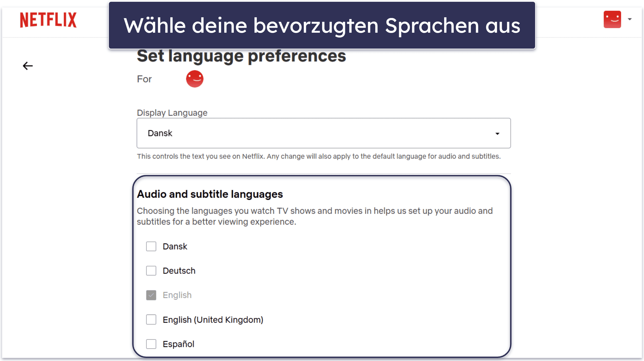644x361 pixels.
Task: Check the Deutsch checkbox
Action: (x=151, y=271)
